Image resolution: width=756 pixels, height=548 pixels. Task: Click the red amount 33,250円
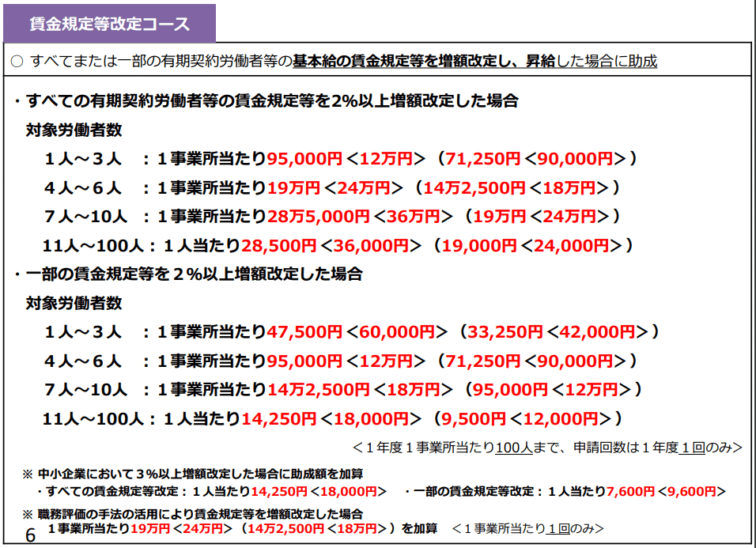tap(505, 332)
